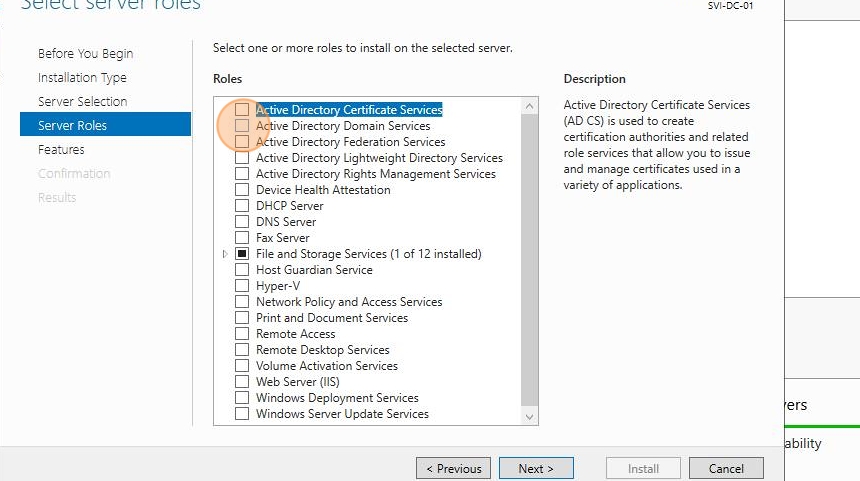
Task: Select the Device Health Attestation label
Action: [x=323, y=190]
